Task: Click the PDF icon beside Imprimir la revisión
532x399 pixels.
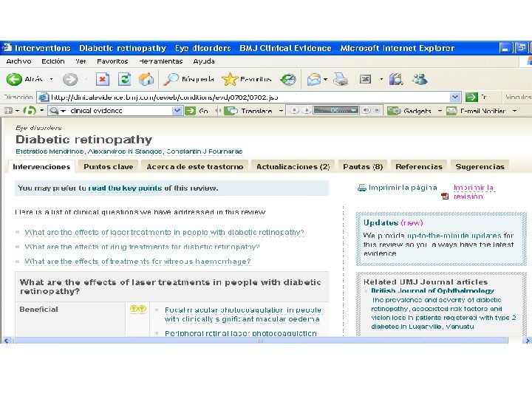Action: [x=445, y=196]
